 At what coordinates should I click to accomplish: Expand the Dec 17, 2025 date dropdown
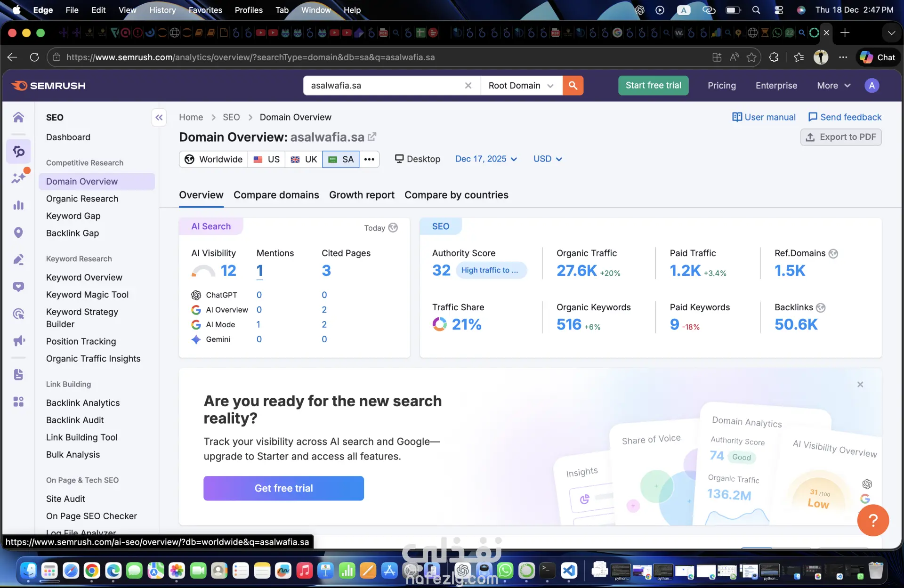[x=485, y=159]
